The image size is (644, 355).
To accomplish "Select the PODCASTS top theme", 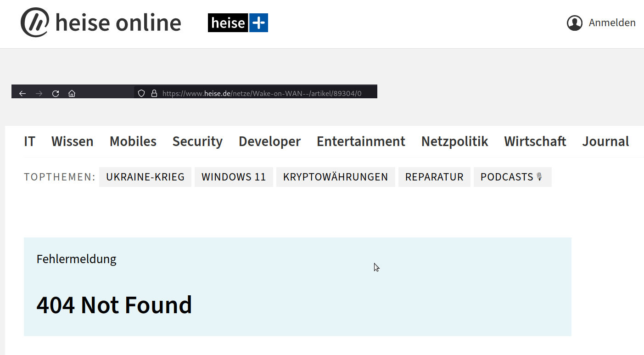I will pos(512,177).
